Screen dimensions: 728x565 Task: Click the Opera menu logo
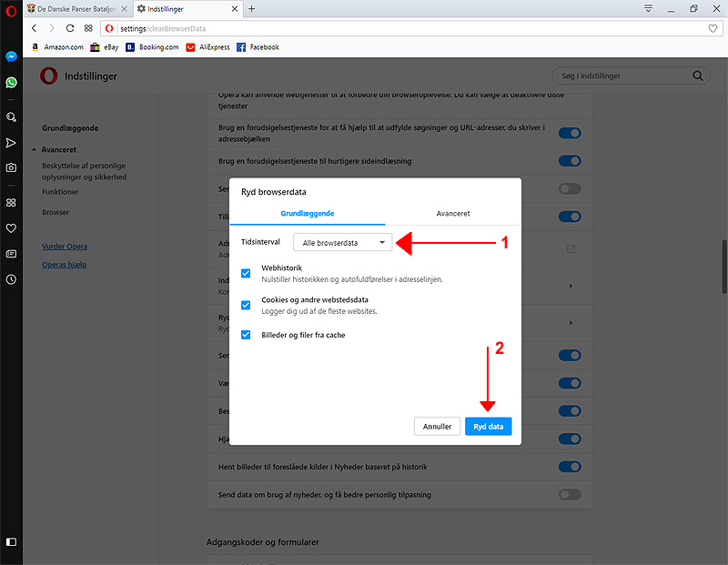click(11, 9)
